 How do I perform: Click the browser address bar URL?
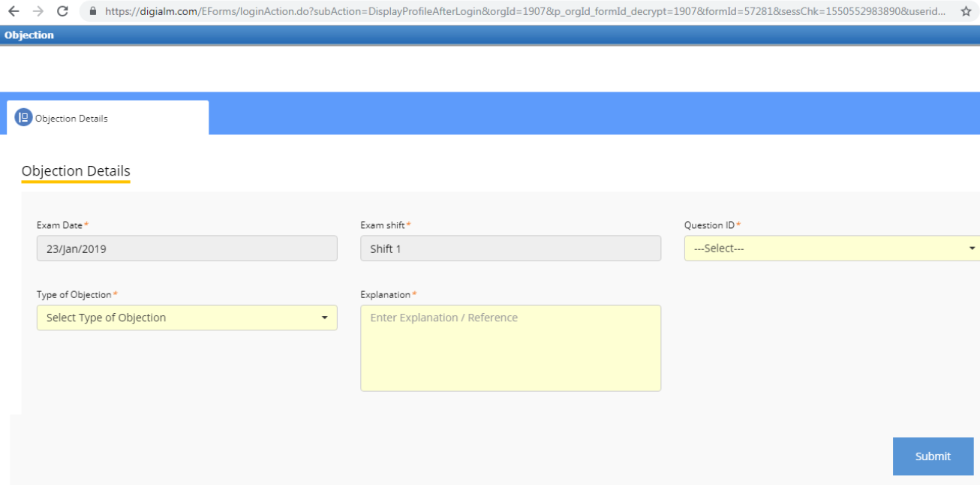[525, 11]
